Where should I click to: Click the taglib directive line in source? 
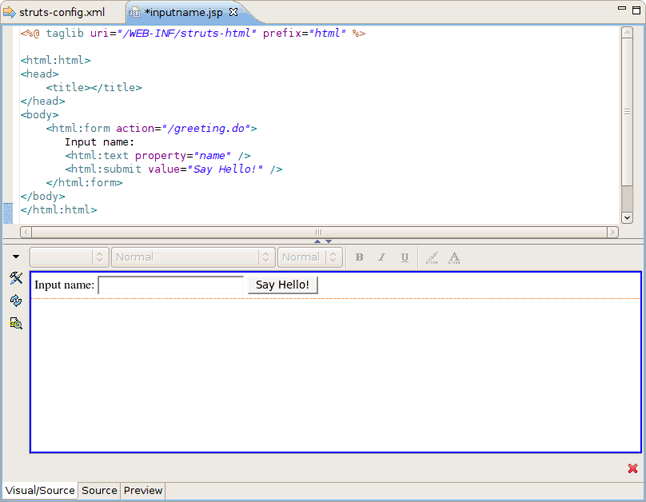pyautogui.click(x=193, y=33)
